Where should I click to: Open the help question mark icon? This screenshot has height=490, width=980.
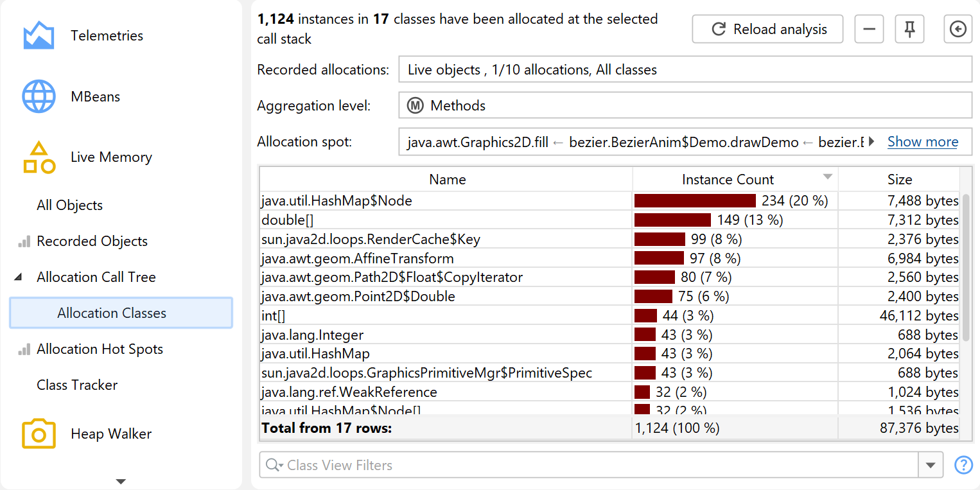pos(963,465)
